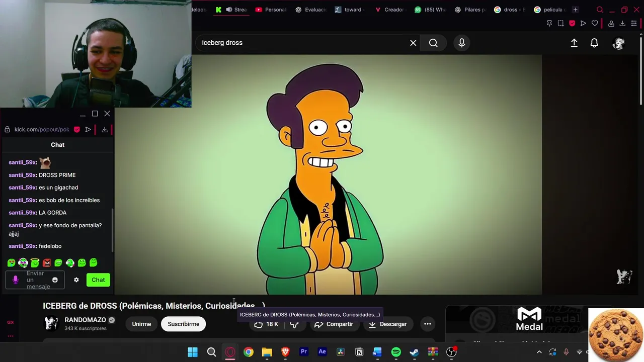The width and height of the screenshot is (644, 362).
Task: Open a new browser tab with plus
Action: pos(576,10)
